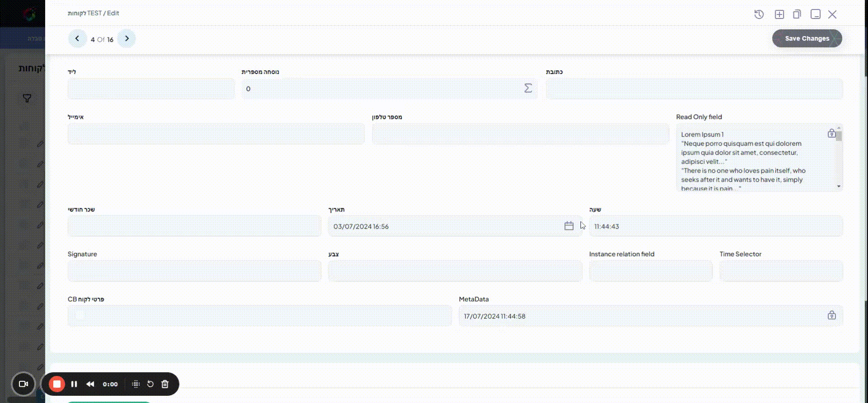The height and width of the screenshot is (403, 868).
Task: Click the '4 Of 16' record counter
Action: [x=102, y=39]
